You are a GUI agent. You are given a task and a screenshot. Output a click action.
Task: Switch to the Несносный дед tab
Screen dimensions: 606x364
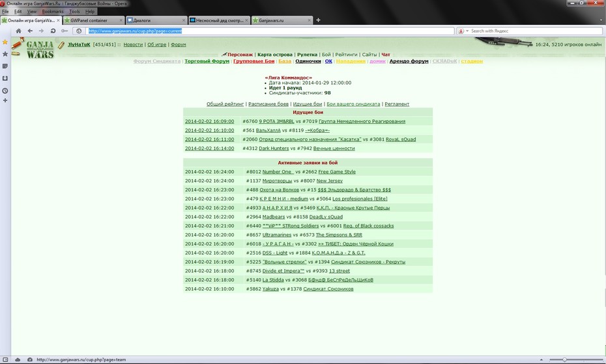(x=219, y=20)
